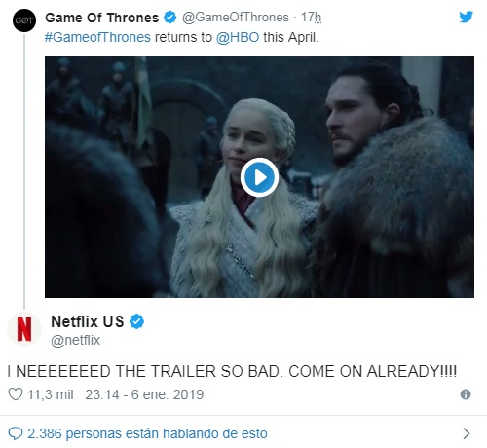Open the tweet info icon
Image resolution: width=487 pixels, height=448 pixels.
466,394
